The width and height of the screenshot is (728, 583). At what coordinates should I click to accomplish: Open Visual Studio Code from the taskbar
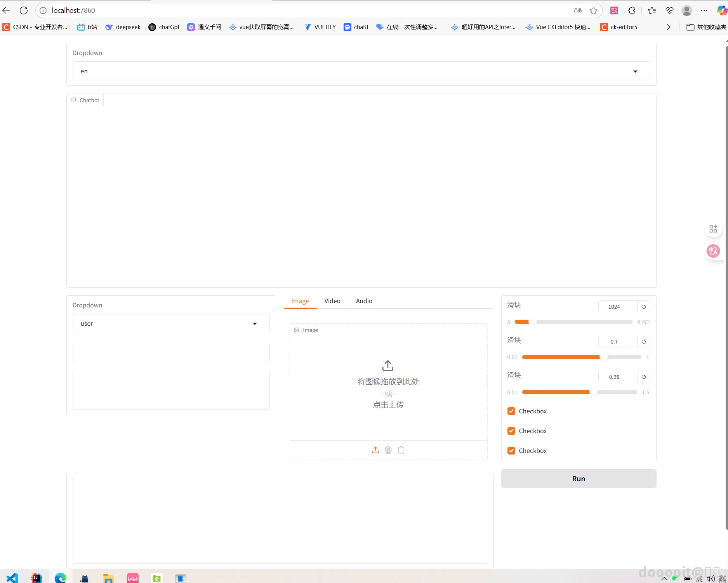[x=12, y=578]
